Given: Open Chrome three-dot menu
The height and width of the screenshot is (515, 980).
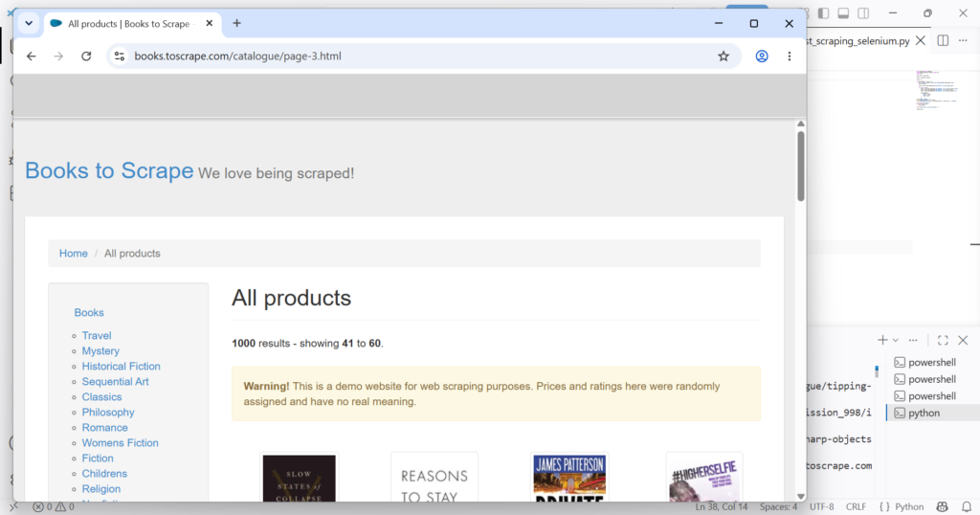Looking at the screenshot, I should [x=790, y=56].
